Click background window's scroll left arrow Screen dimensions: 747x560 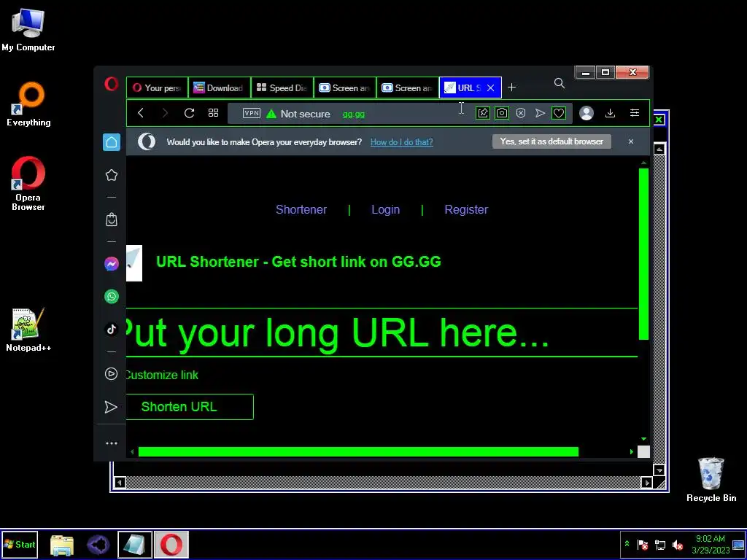click(x=120, y=483)
